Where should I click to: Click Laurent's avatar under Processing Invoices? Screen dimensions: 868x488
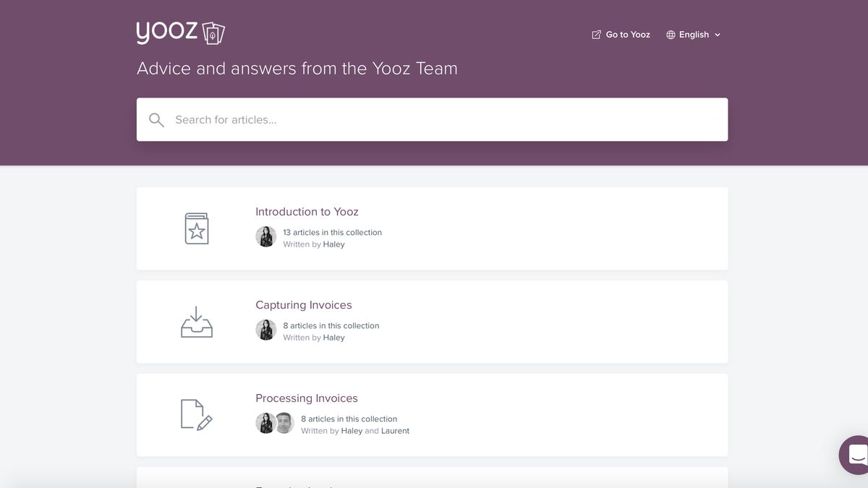coord(284,422)
